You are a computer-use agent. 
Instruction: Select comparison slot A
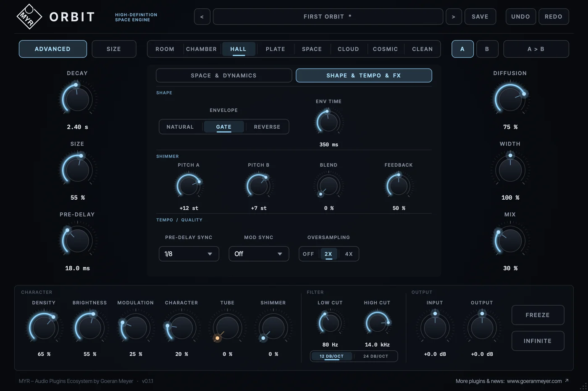click(x=462, y=49)
